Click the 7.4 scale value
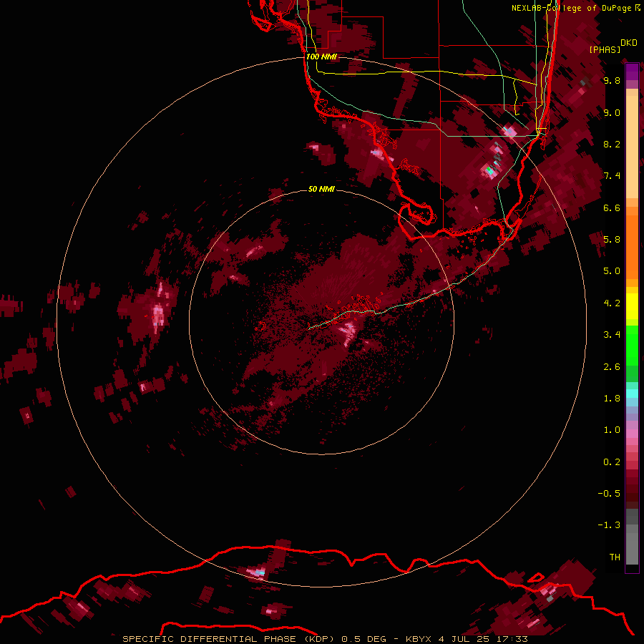644x644 pixels. click(x=612, y=176)
